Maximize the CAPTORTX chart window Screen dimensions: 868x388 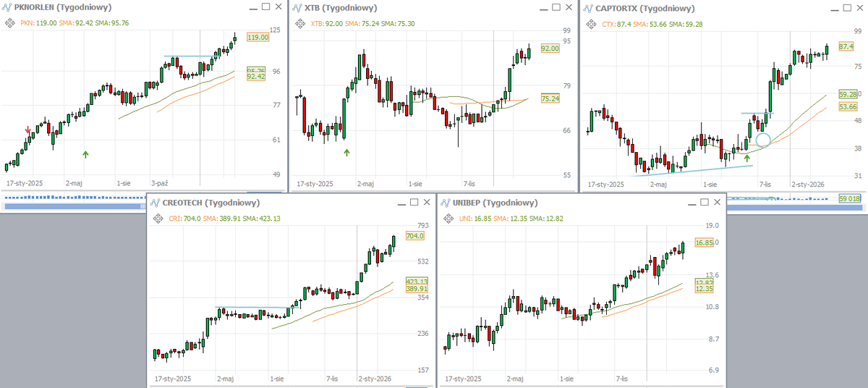[847, 7]
